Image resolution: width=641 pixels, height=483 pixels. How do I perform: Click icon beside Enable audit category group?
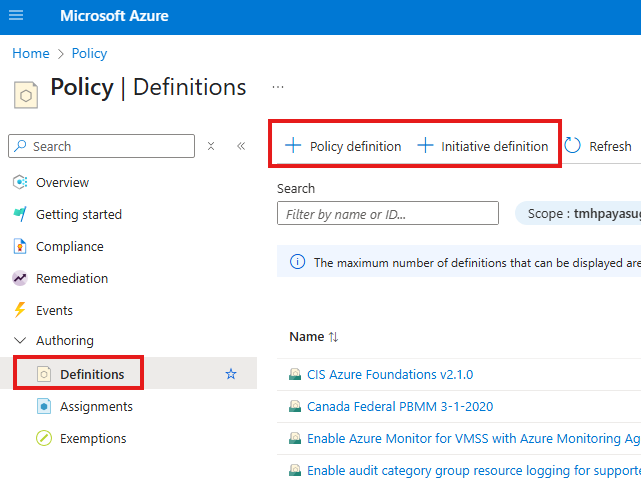tap(295, 470)
